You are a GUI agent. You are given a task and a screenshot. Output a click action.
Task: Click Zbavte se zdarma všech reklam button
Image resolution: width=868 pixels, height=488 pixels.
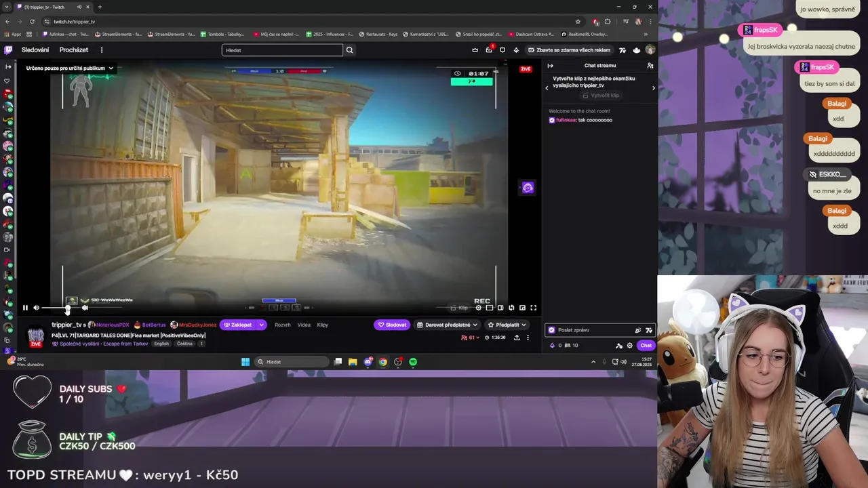570,49
